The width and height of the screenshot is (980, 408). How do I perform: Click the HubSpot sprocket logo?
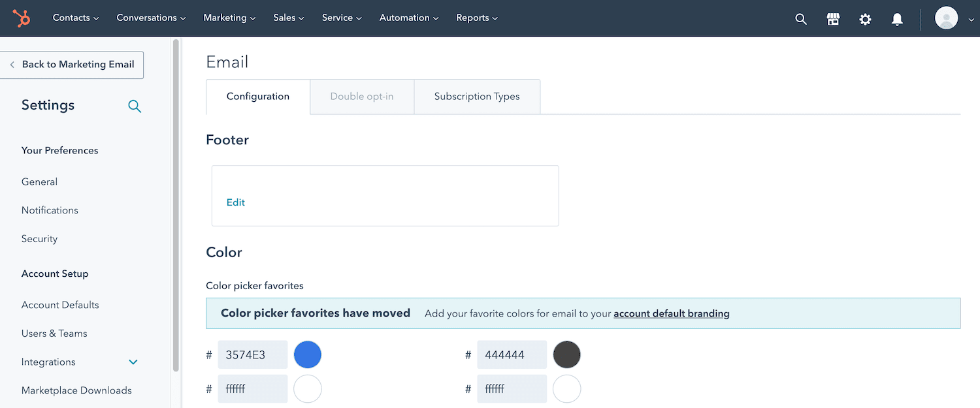22,18
